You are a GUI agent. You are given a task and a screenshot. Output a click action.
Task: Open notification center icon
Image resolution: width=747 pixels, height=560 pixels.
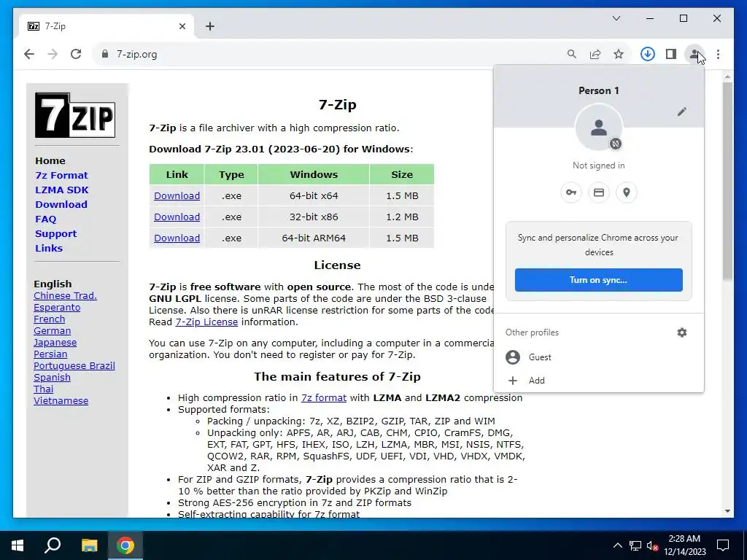[x=723, y=545]
